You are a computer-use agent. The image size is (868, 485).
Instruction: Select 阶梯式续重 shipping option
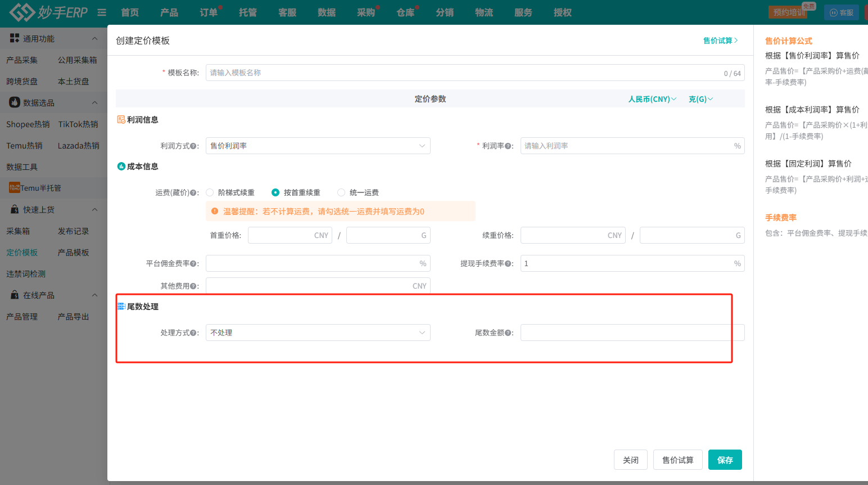[210, 192]
